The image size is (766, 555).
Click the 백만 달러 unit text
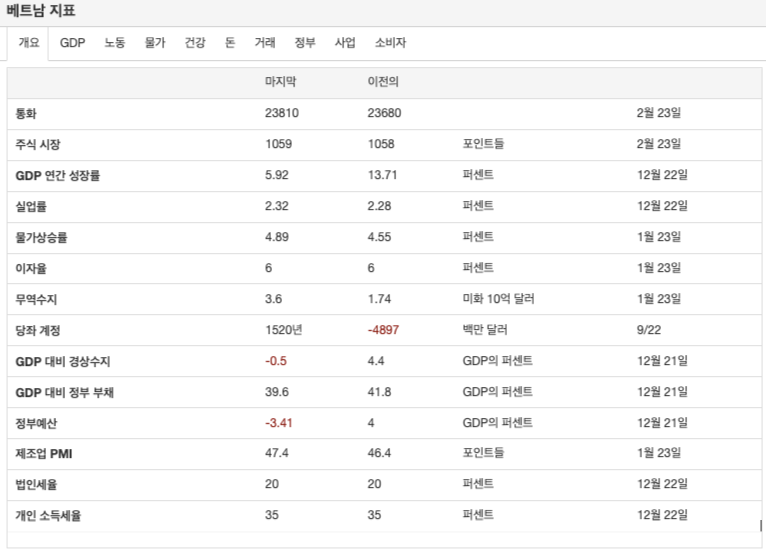click(x=485, y=330)
